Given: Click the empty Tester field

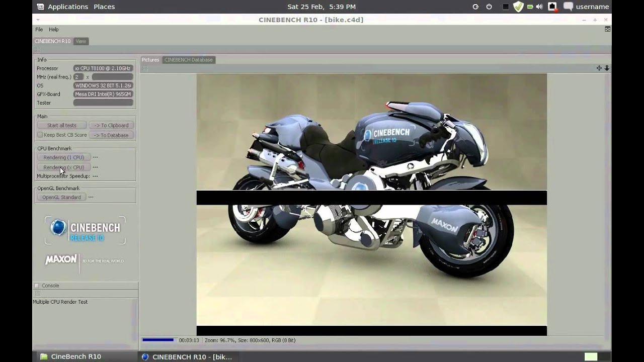Looking at the screenshot, I should (x=103, y=103).
